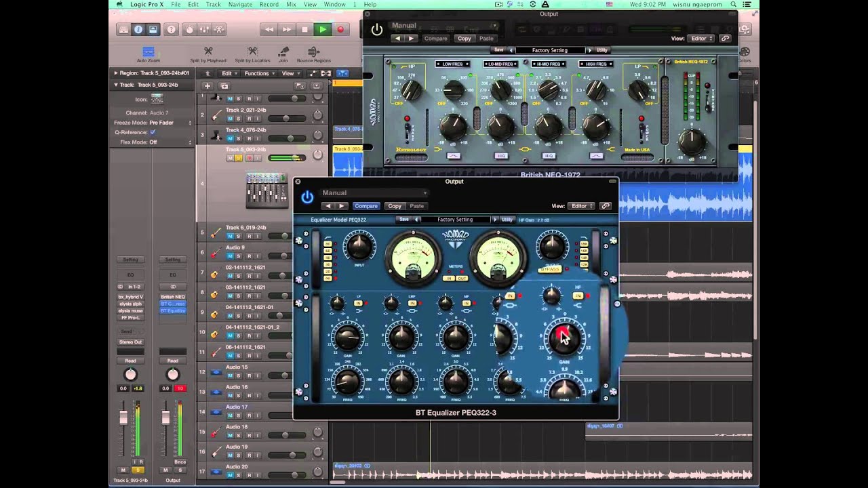Open the Track menu in menu bar
The image size is (868, 488).
[213, 5]
